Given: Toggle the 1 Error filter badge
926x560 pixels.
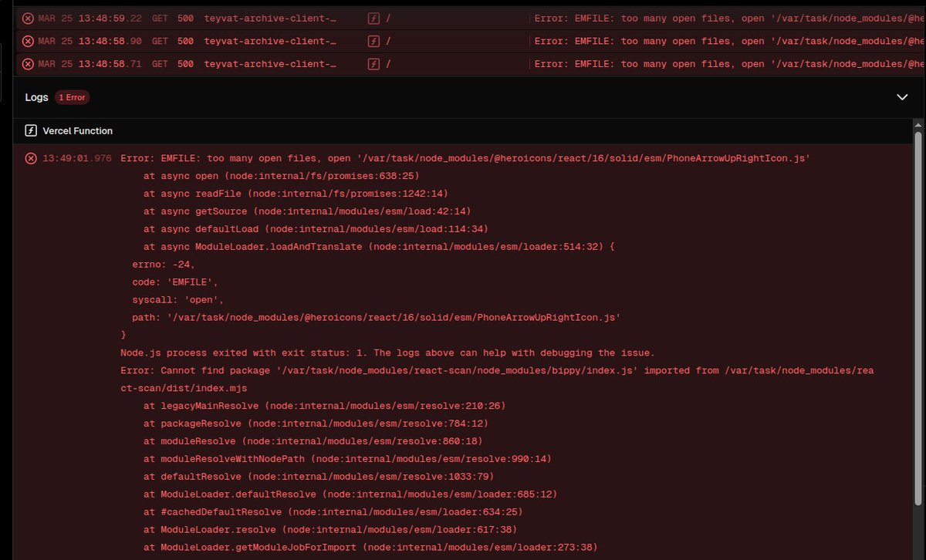Looking at the screenshot, I should coord(72,97).
